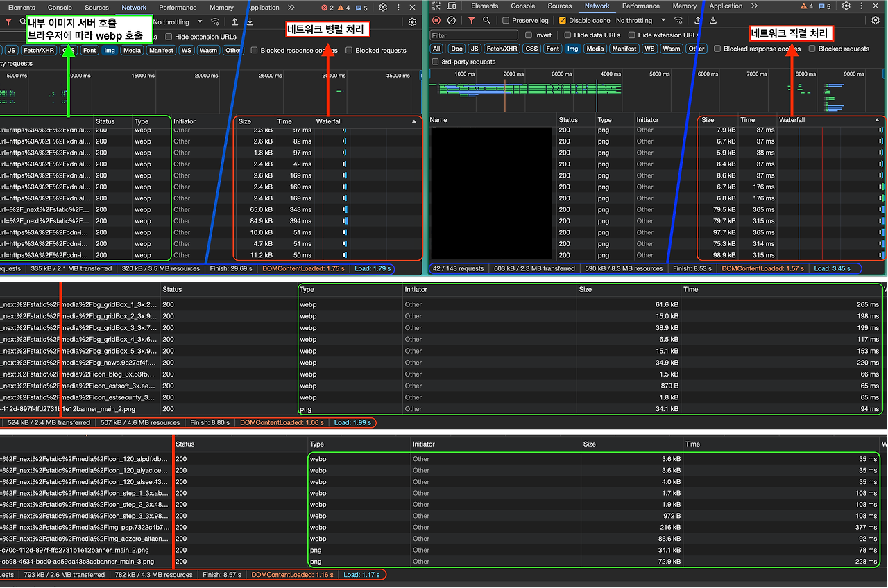The image size is (888, 588).
Task: Expand more tabs chevron in right panel
Action: (x=754, y=6)
